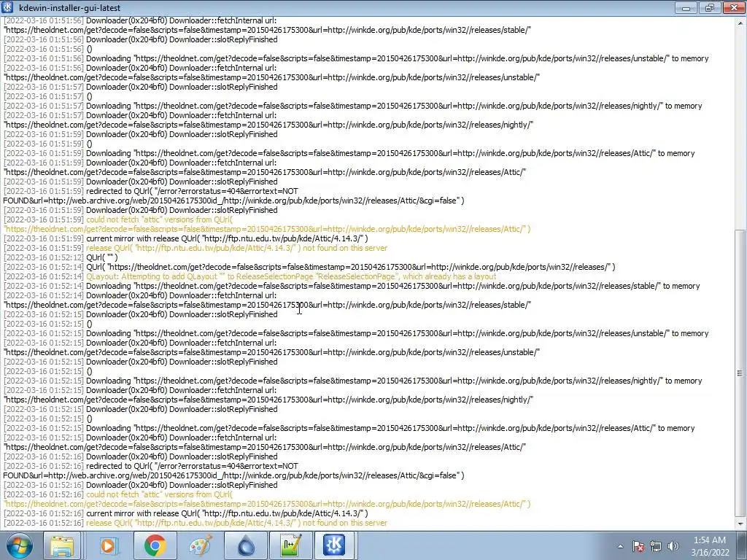Viewport: 747px width, 560px height.
Task: Open Notepad++ from the taskbar
Action: [x=290, y=545]
